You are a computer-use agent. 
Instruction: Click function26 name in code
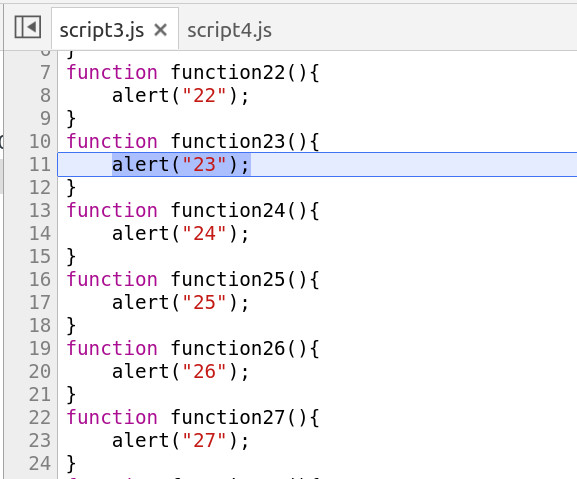point(228,348)
